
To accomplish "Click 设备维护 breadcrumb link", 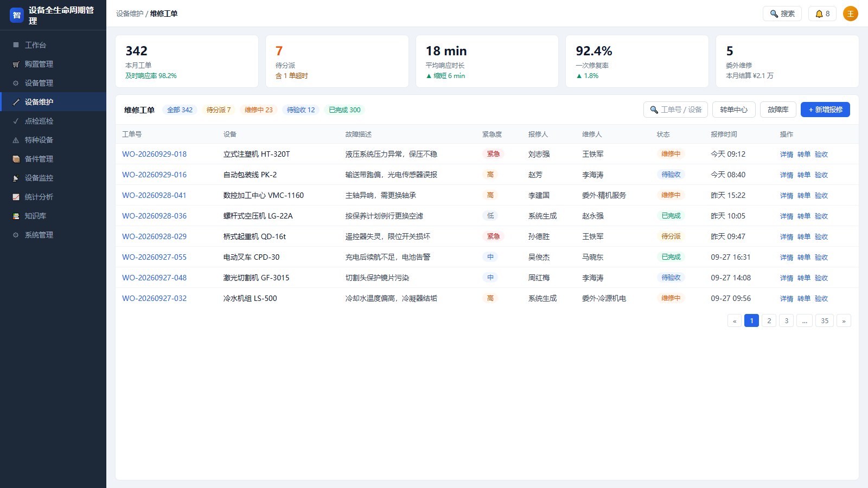I will [x=130, y=14].
